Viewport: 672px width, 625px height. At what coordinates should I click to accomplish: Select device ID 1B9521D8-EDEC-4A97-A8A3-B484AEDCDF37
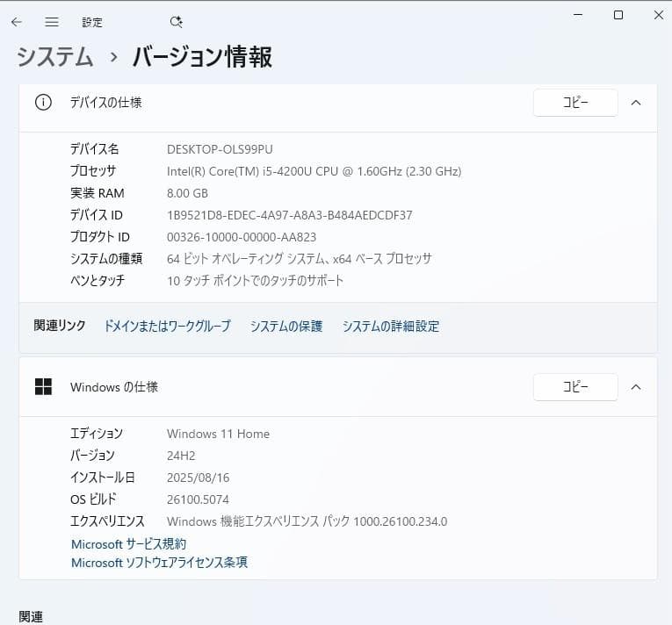290,215
